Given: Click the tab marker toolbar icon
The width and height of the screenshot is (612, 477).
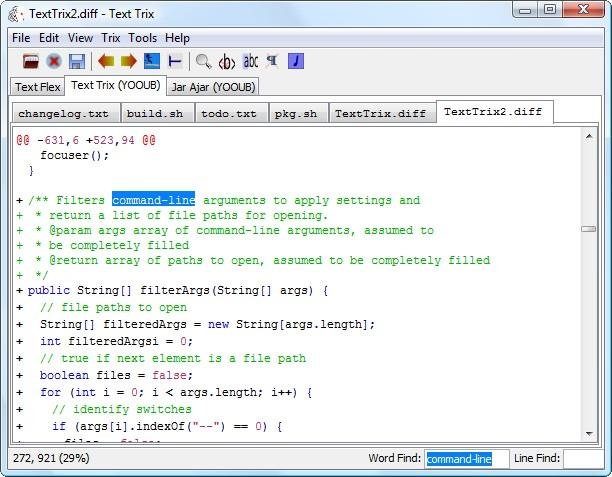Looking at the screenshot, I should click(x=175, y=61).
